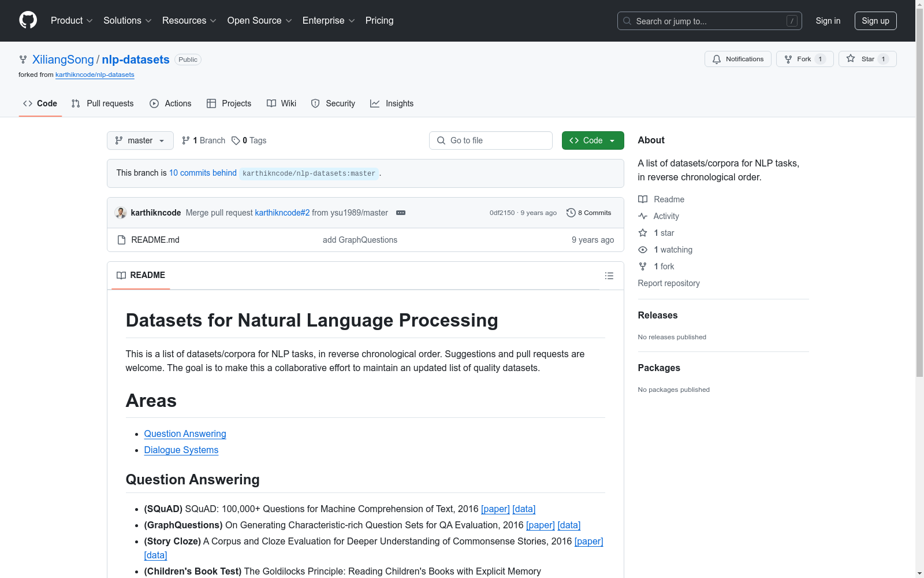
Task: Click the Sign in link
Action: (828, 21)
